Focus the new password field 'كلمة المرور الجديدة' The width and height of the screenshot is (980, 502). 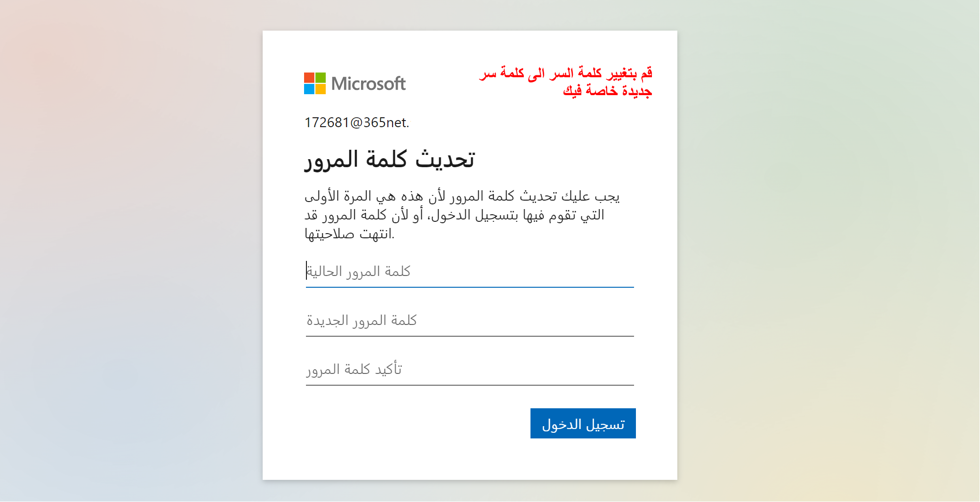point(469,321)
